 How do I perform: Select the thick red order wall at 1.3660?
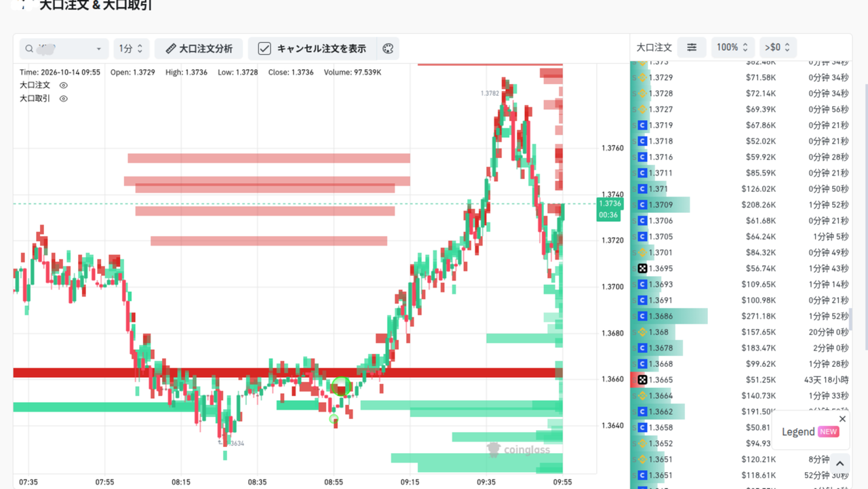288,373
